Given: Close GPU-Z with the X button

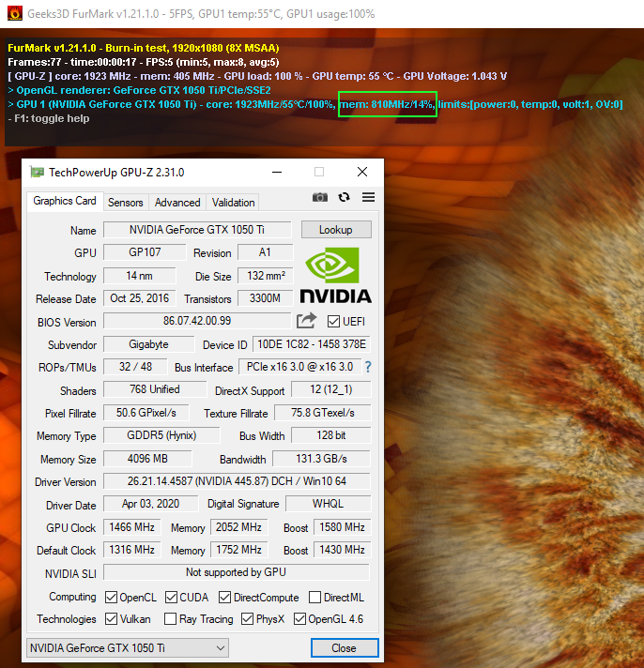Looking at the screenshot, I should 362,172.
